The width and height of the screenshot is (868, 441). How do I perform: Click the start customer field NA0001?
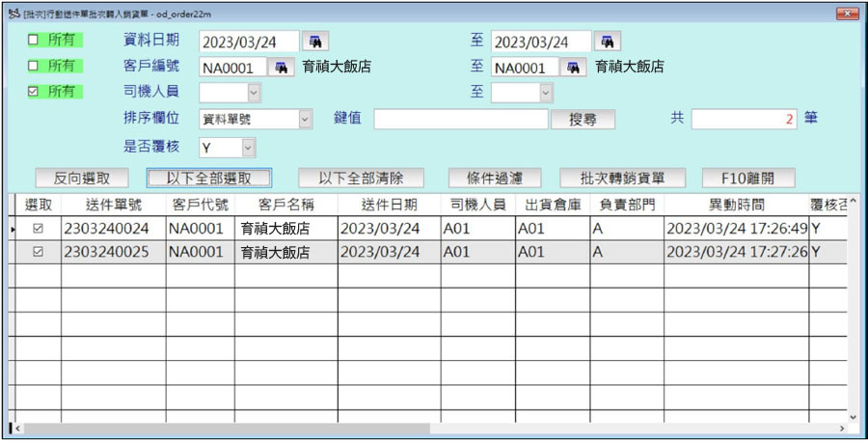pos(233,68)
